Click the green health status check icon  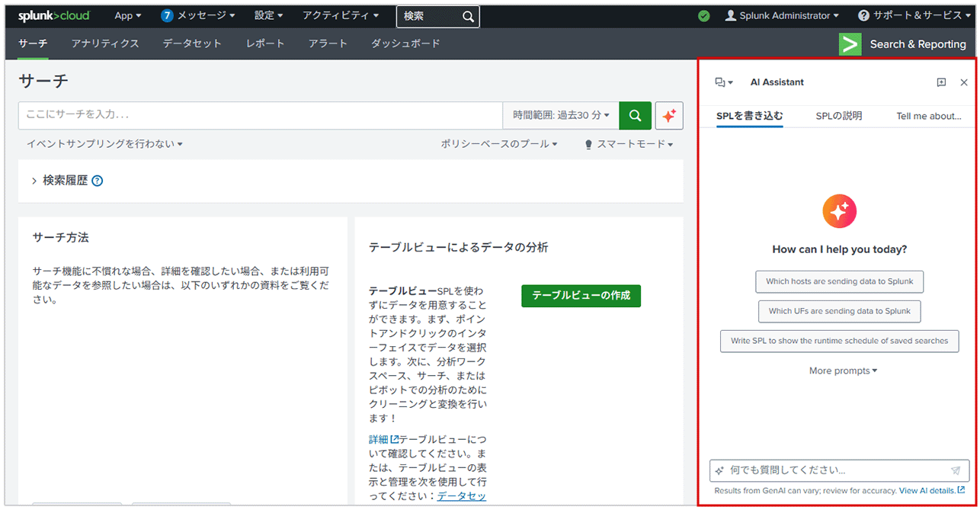coord(704,16)
